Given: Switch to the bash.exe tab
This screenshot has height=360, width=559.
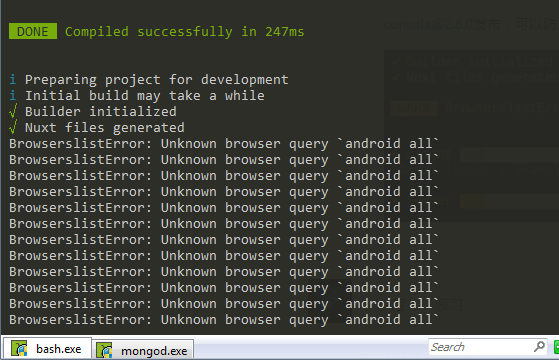Looking at the screenshot, I should pyautogui.click(x=47, y=349).
